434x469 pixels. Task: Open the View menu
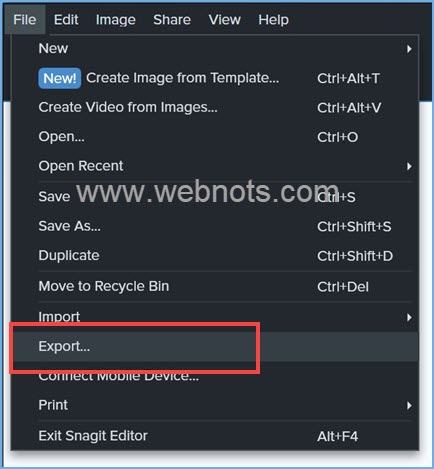224,20
